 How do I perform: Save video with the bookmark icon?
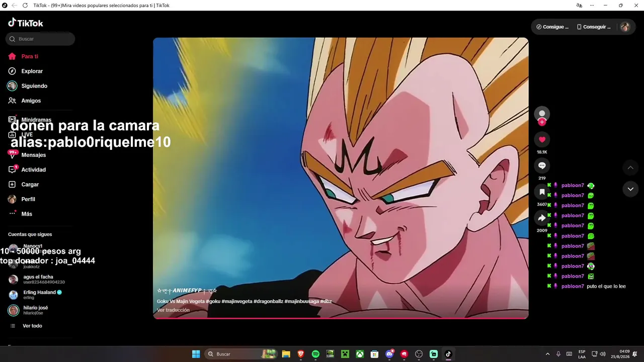click(542, 192)
